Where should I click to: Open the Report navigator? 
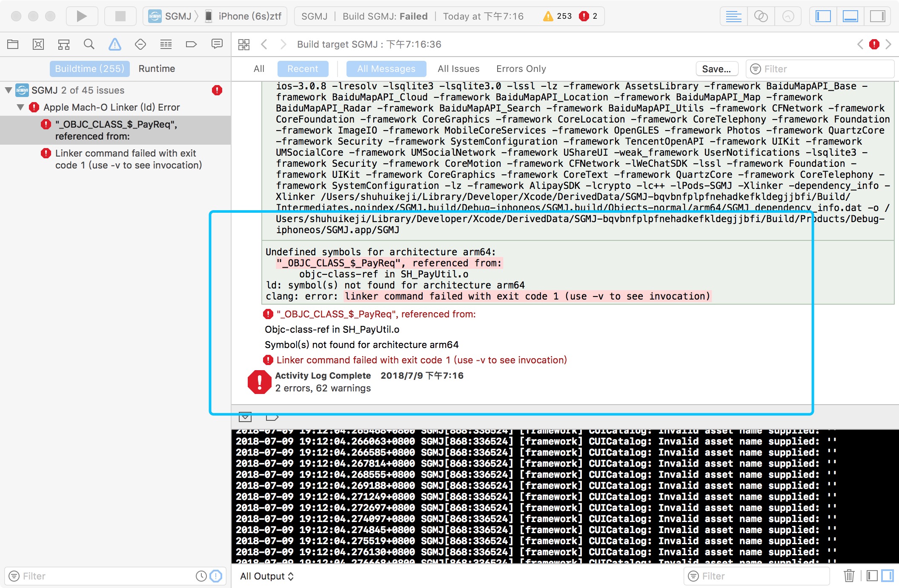pyautogui.click(x=217, y=44)
